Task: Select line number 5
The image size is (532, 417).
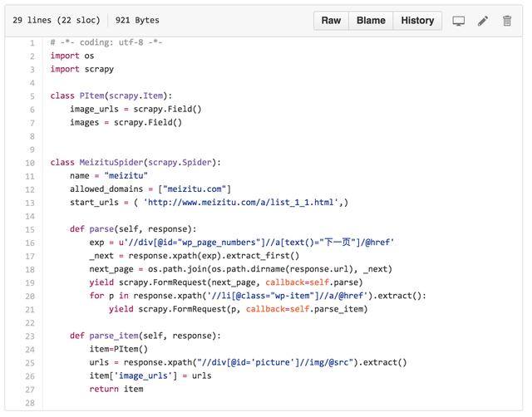Action: pyautogui.click(x=32, y=96)
